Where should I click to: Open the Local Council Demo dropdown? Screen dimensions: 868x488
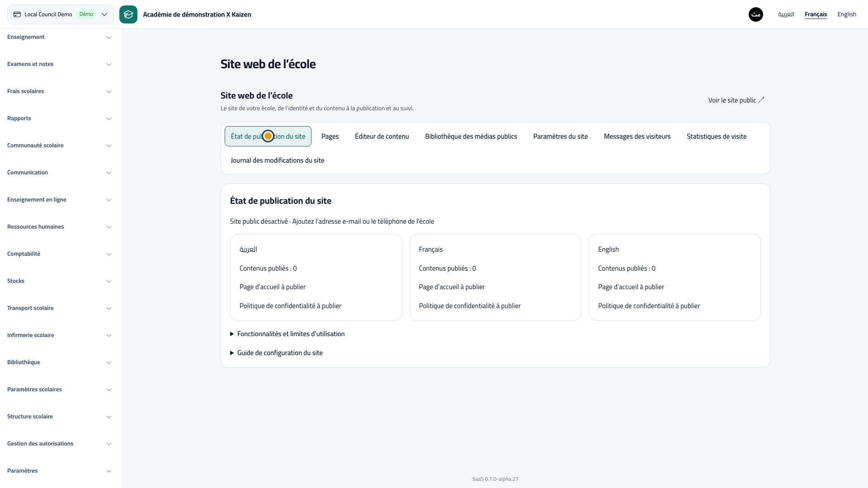pos(61,14)
